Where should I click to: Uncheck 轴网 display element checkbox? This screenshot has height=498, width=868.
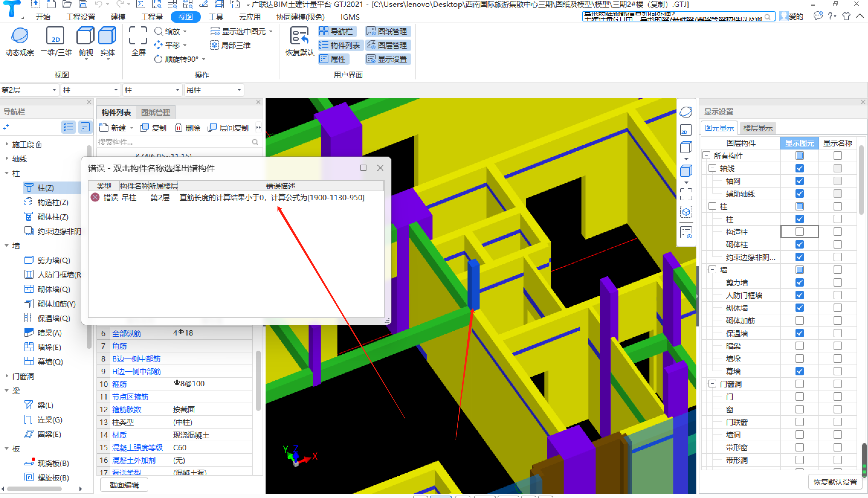[x=800, y=181]
